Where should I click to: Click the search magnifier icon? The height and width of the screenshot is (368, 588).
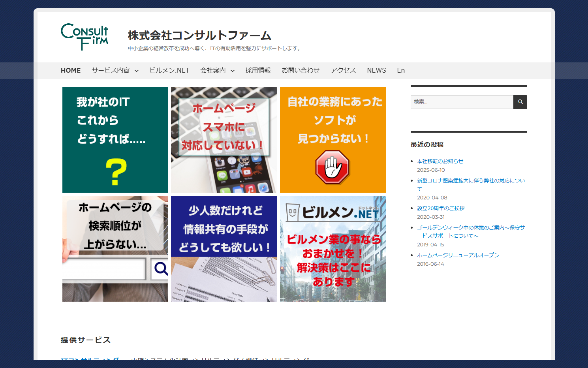[x=520, y=102]
